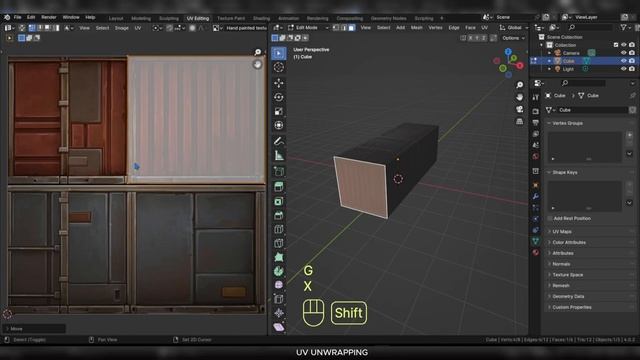Activate the Select Box tool in 3D viewport
640x360 pixels.
coord(279,53)
